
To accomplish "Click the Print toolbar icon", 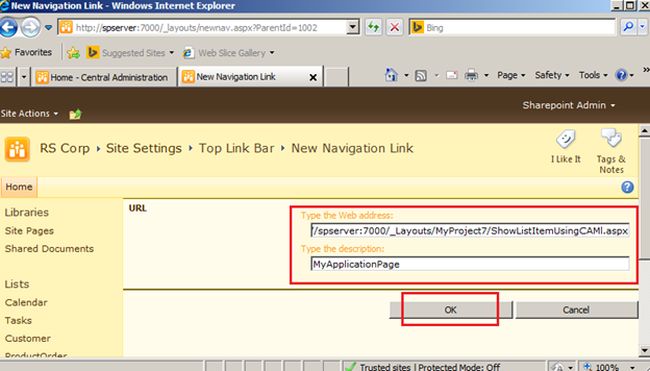I will pos(471,75).
